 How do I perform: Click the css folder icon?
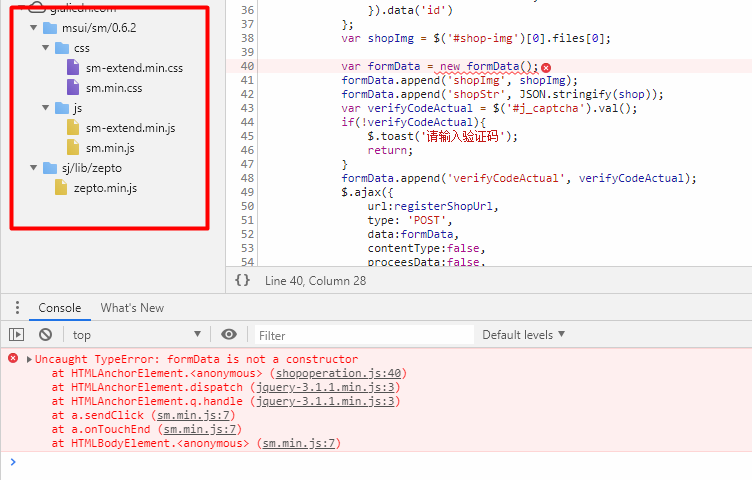62,48
